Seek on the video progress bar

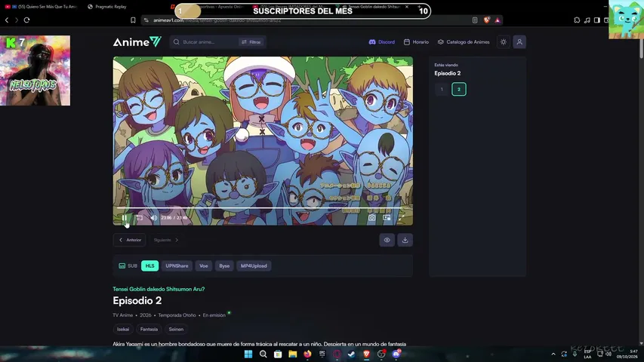[263, 208]
